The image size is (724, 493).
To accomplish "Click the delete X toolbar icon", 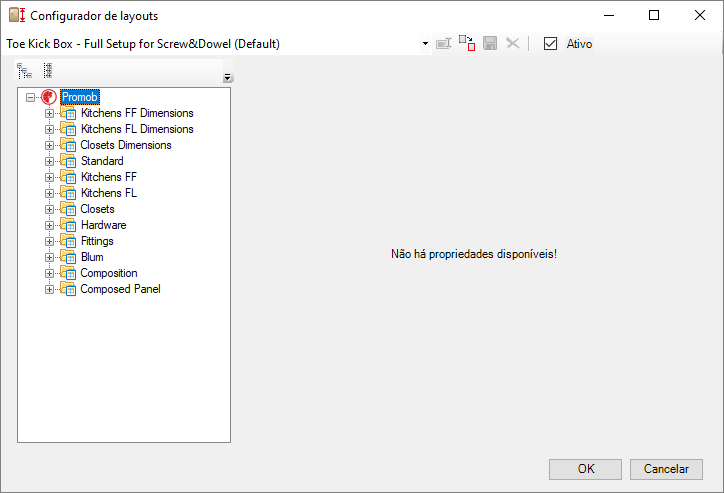I will [x=513, y=43].
